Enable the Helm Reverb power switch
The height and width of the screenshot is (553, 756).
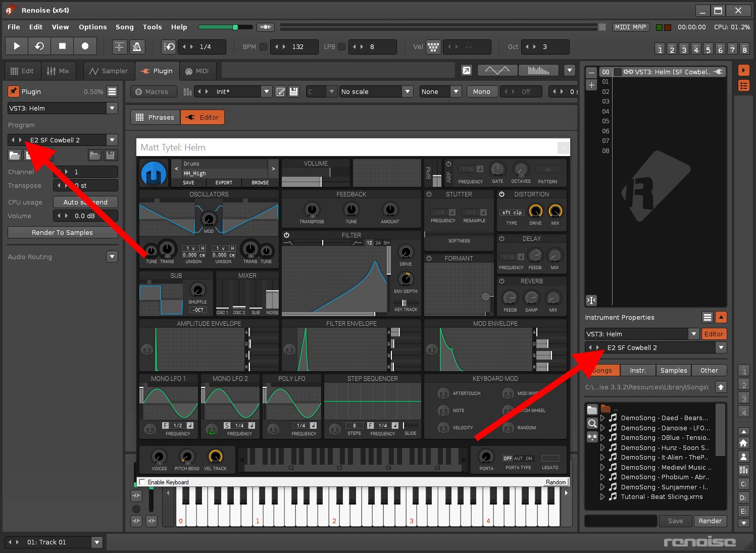pos(501,281)
